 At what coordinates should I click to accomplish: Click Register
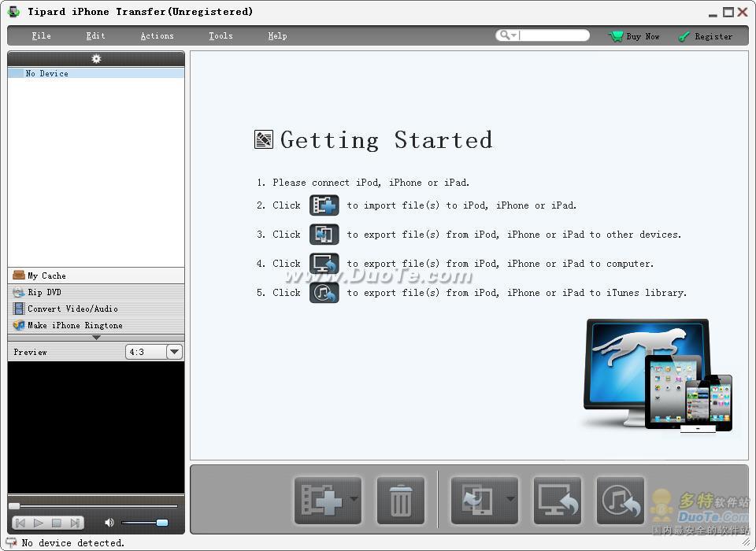706,36
